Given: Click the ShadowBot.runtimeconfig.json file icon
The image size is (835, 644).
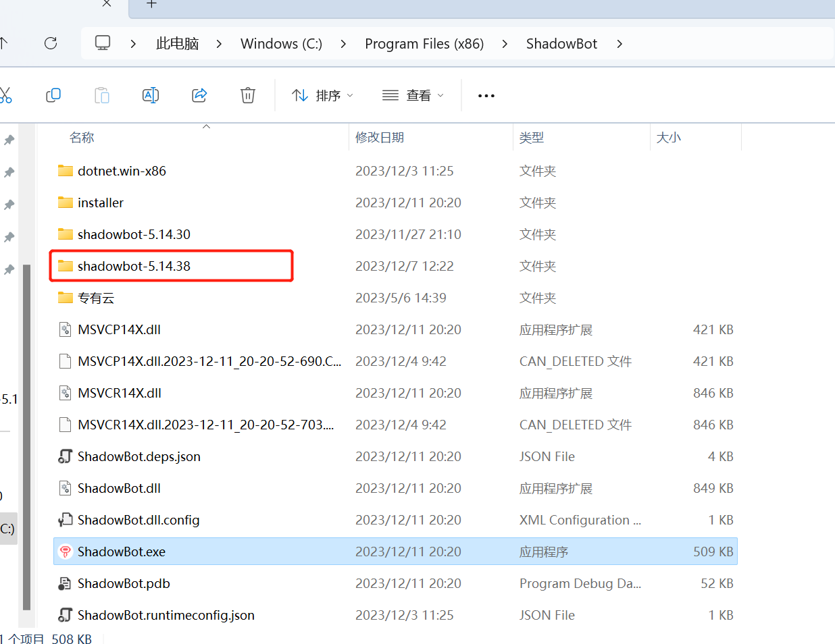Looking at the screenshot, I should pos(66,615).
